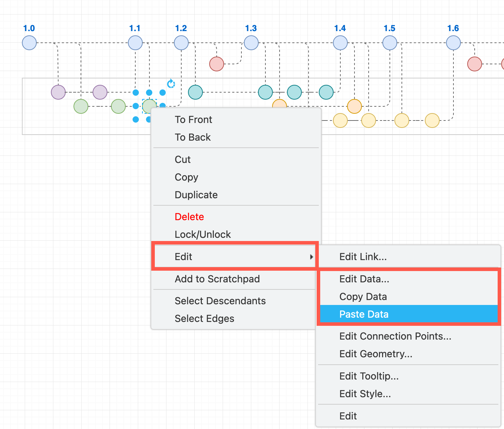Select the teal node under milestone 1.4
This screenshot has height=429, width=504.
[x=326, y=92]
